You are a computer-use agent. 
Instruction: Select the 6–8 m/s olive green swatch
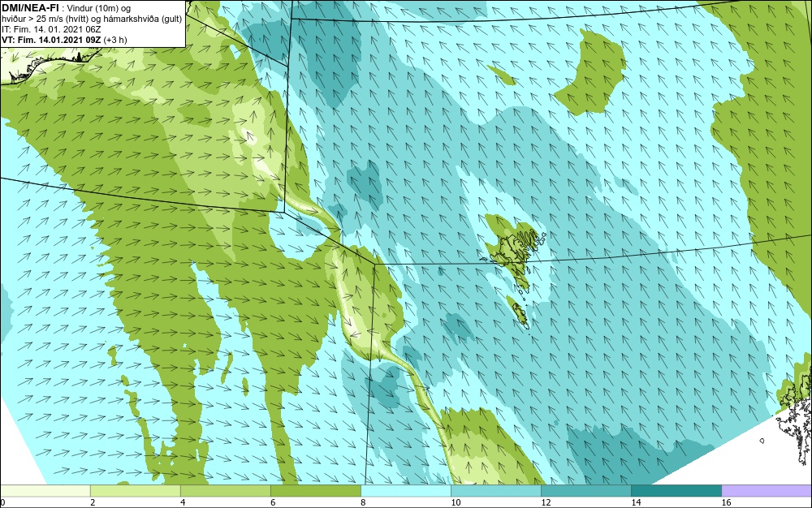tap(315, 490)
